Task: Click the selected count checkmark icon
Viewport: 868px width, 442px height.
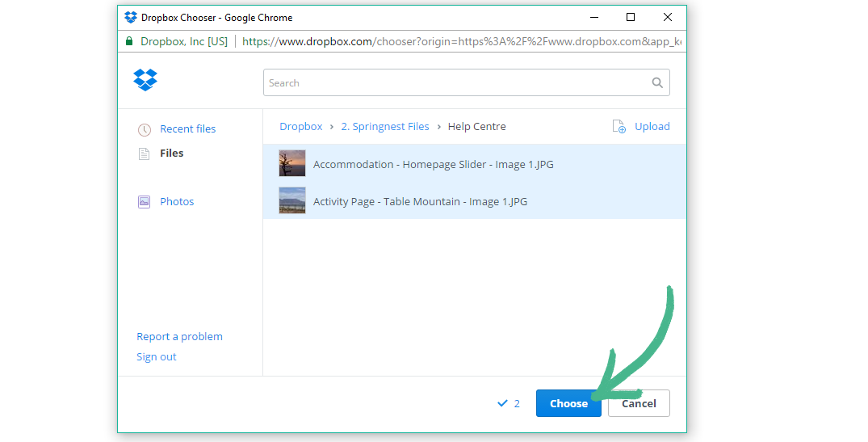Action: tap(502, 403)
